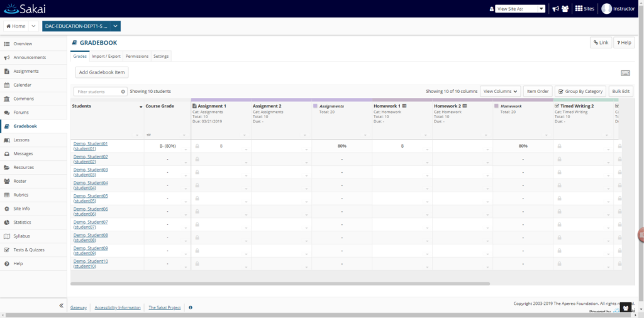Open the keyboard shortcuts icon
This screenshot has width=644, height=318.
(x=625, y=73)
